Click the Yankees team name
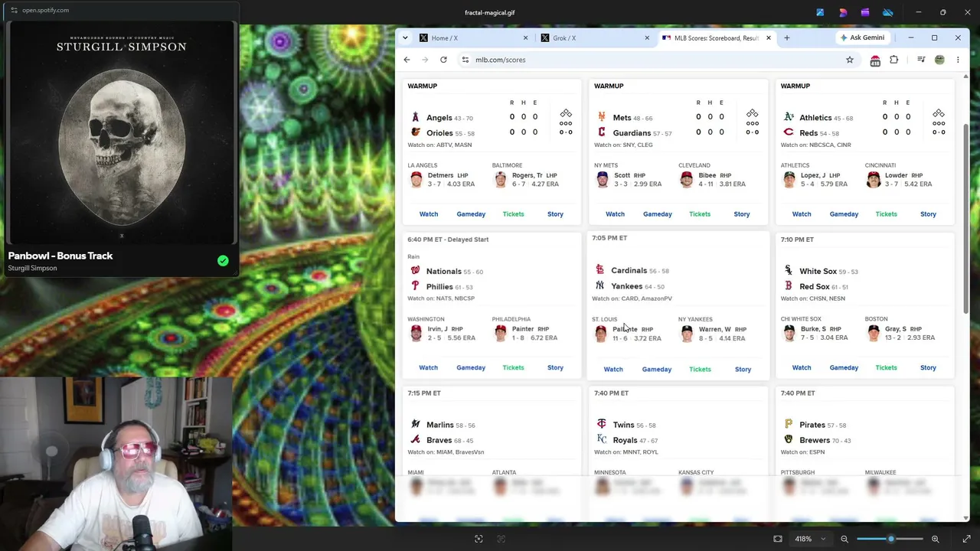980x551 pixels. 627,286
